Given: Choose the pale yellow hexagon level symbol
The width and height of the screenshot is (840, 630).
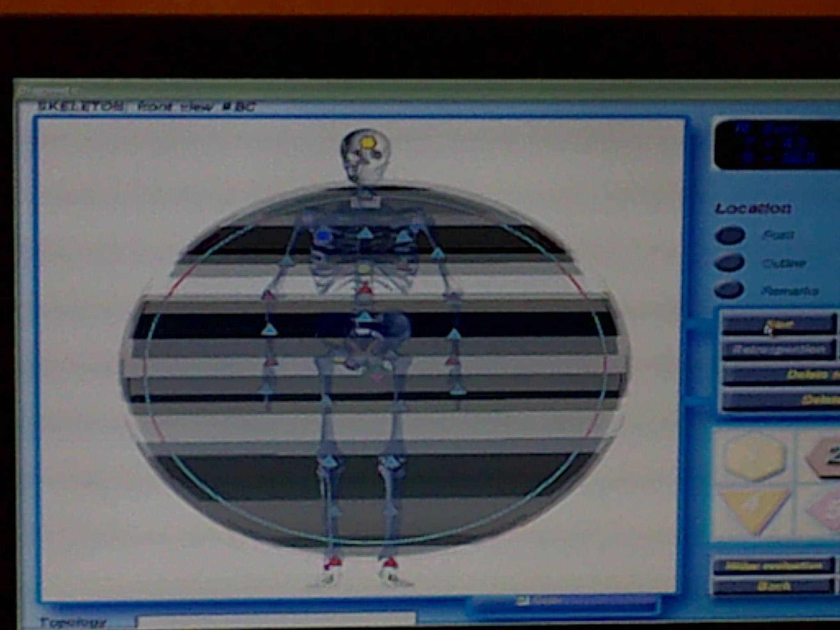Looking at the screenshot, I should (754, 457).
